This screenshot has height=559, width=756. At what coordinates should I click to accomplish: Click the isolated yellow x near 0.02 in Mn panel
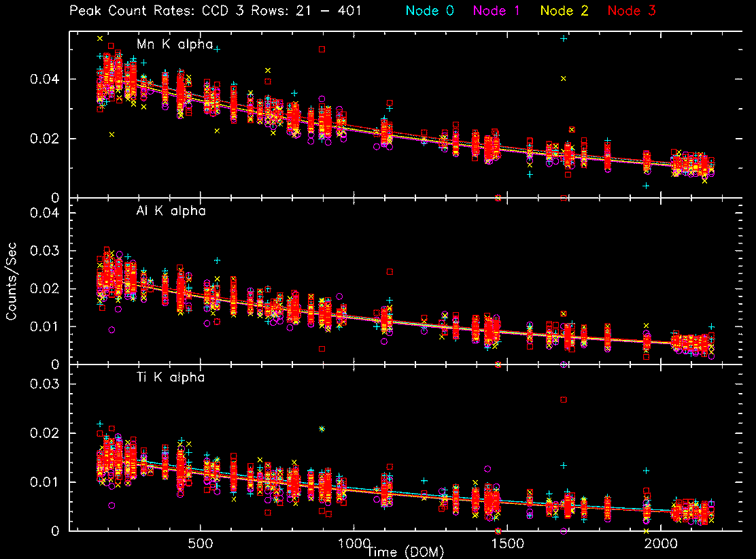tap(111, 134)
